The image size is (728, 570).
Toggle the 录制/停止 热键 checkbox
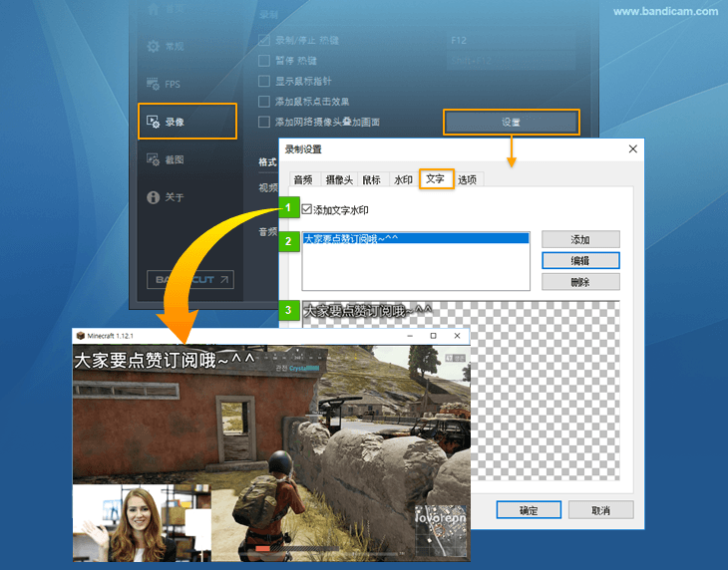(264, 40)
